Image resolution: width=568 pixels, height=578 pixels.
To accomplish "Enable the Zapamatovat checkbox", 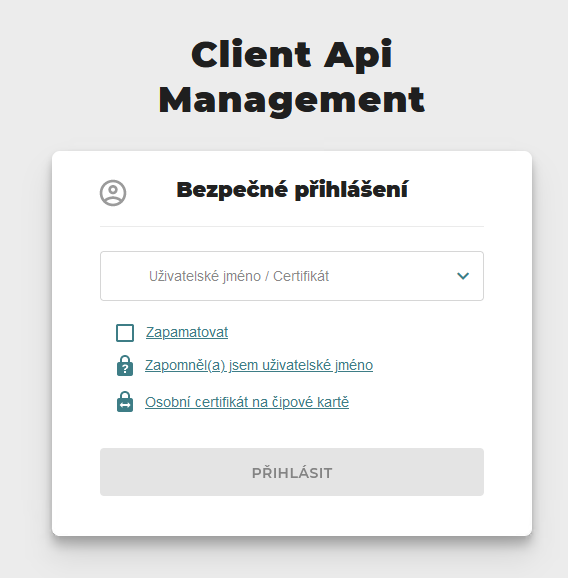I will 125,333.
